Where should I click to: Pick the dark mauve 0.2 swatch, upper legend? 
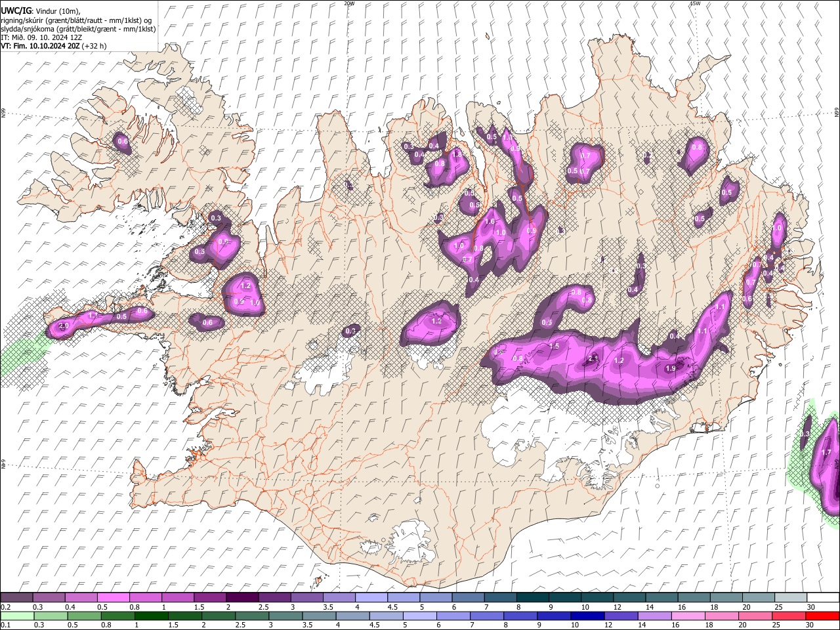tap(16, 597)
